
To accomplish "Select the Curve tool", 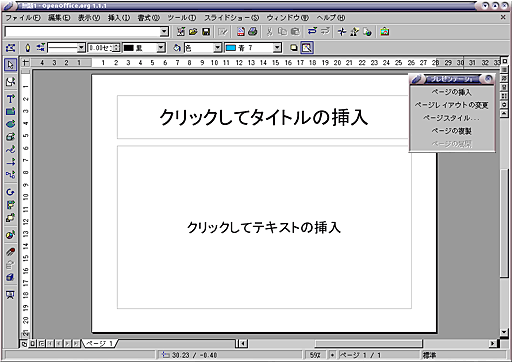I will pyautogui.click(x=10, y=149).
